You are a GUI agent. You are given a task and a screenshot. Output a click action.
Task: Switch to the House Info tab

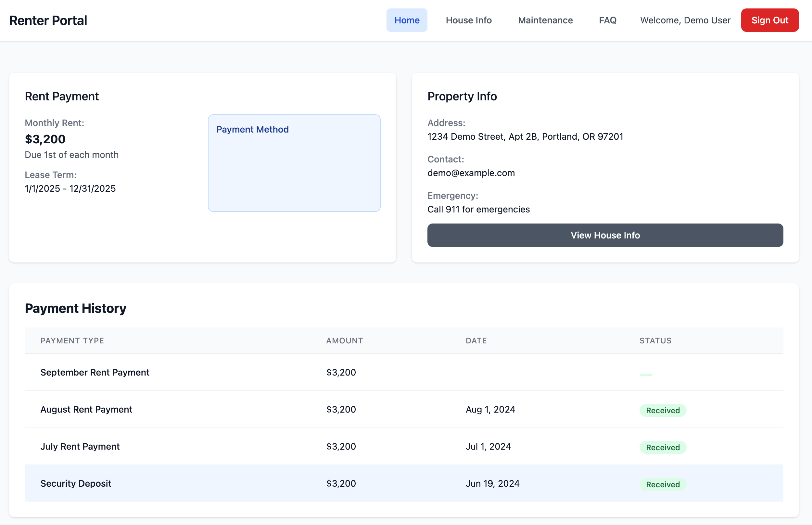[469, 20]
